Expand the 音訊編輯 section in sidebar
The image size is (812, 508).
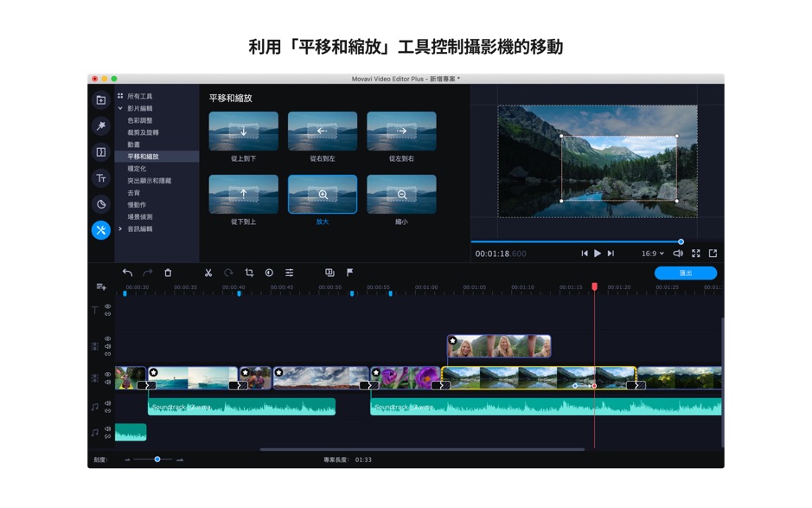[x=138, y=230]
